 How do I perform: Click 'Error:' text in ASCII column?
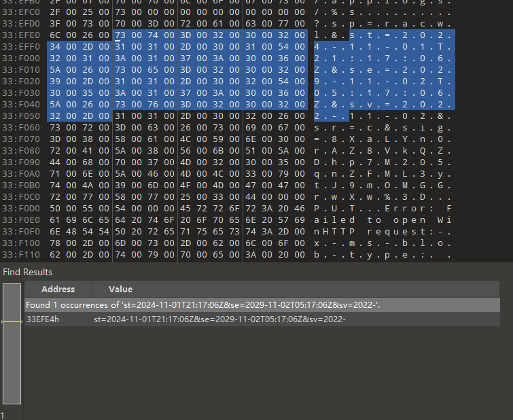coord(410,209)
